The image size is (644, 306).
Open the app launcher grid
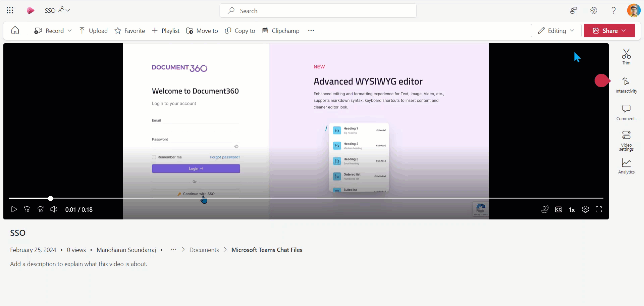(10, 10)
